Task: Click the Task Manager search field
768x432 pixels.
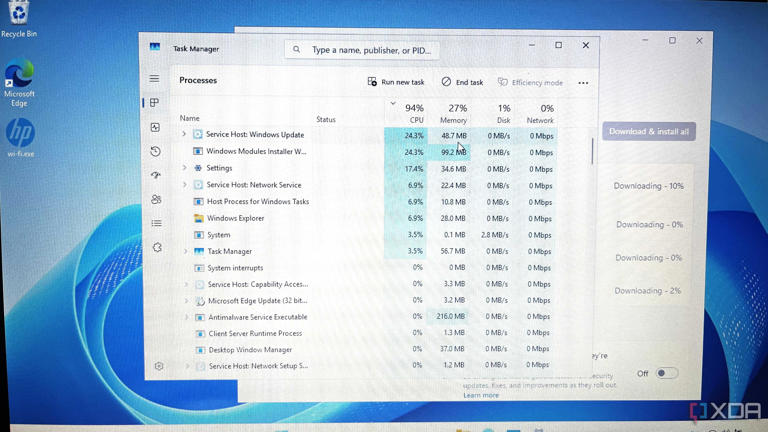Action: [x=361, y=49]
